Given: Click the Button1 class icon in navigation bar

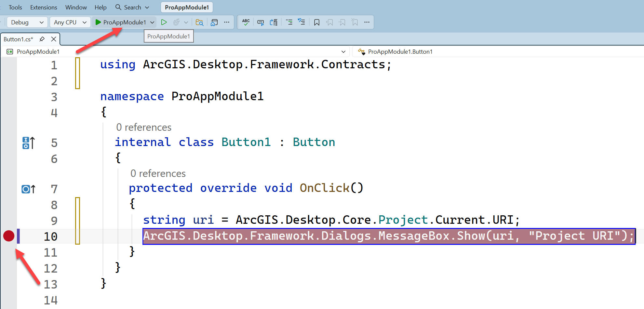Looking at the screenshot, I should click(361, 52).
